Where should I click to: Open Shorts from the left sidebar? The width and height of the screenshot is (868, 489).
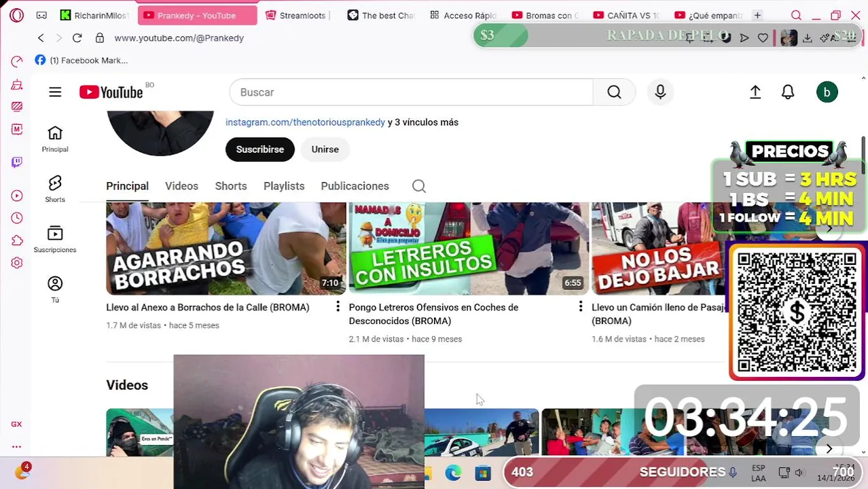click(x=55, y=189)
